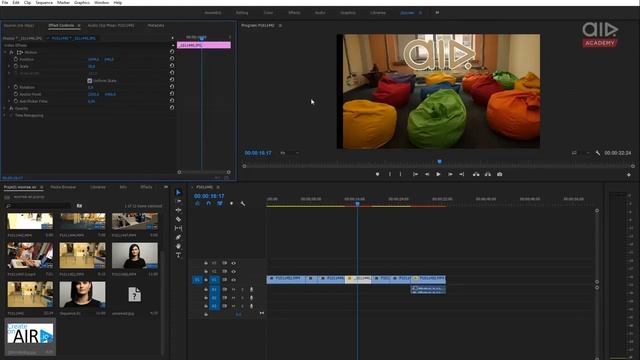Step back one frame in Program monitor
640x360 pixels.
point(427,174)
